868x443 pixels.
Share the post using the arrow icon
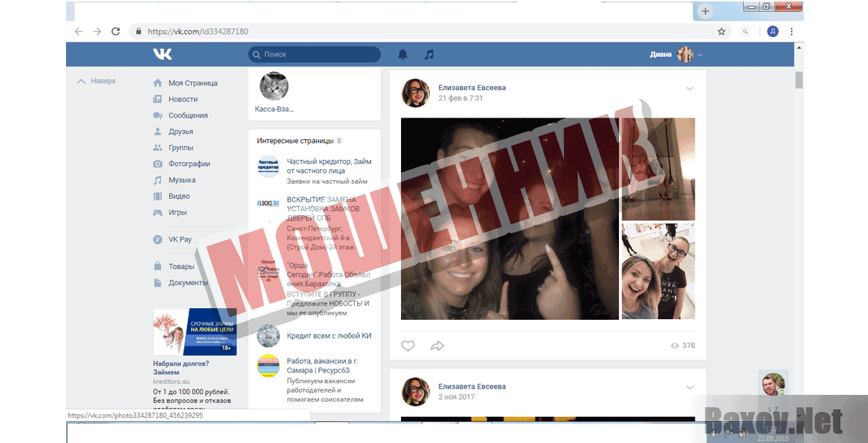tap(437, 346)
